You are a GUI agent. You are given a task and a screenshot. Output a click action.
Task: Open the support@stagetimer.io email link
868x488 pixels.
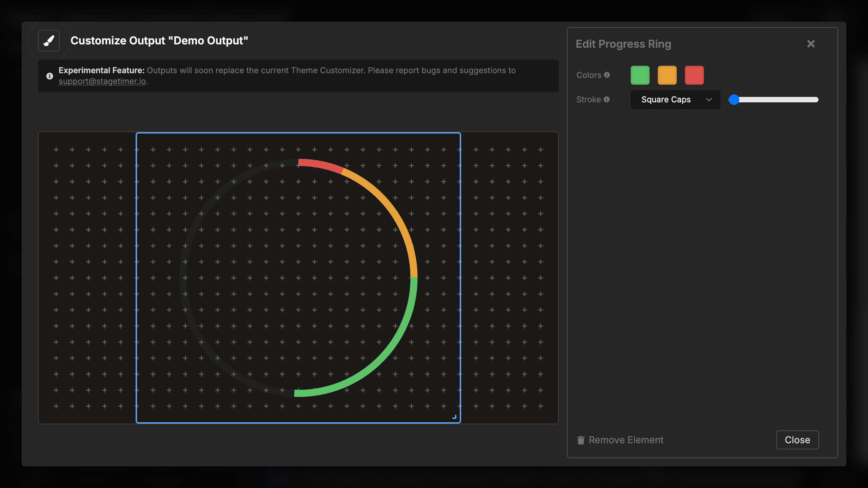[102, 81]
